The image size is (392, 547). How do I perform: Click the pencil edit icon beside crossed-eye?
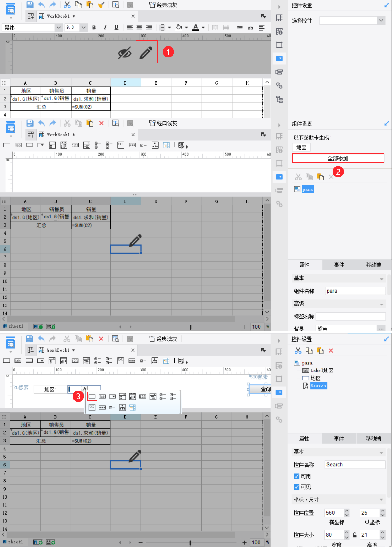[146, 52]
